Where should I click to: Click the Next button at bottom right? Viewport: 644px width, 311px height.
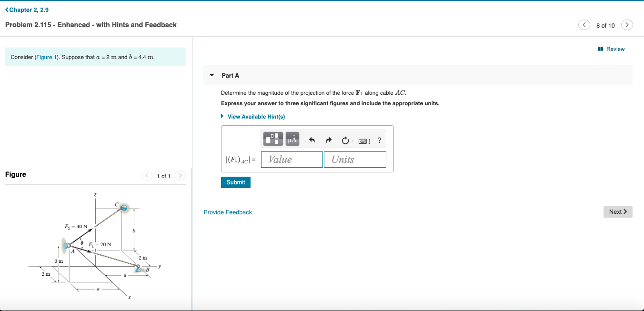[618, 211]
